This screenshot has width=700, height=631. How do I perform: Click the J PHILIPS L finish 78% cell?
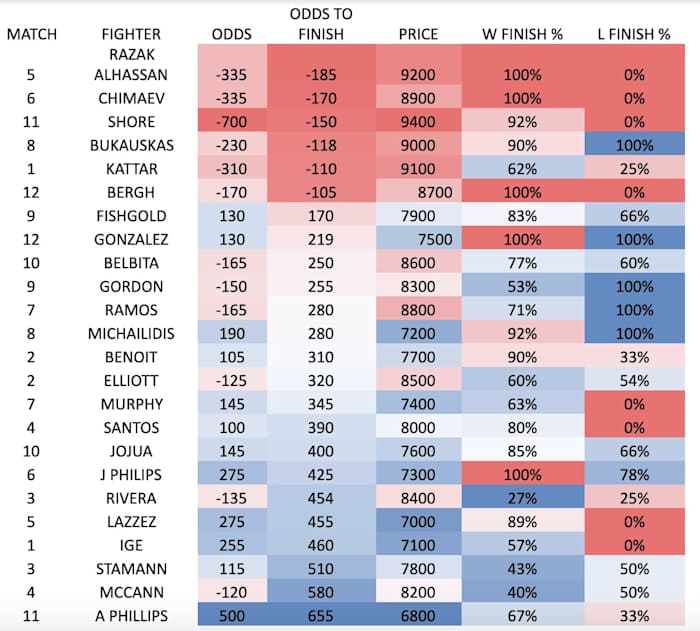[x=632, y=474]
